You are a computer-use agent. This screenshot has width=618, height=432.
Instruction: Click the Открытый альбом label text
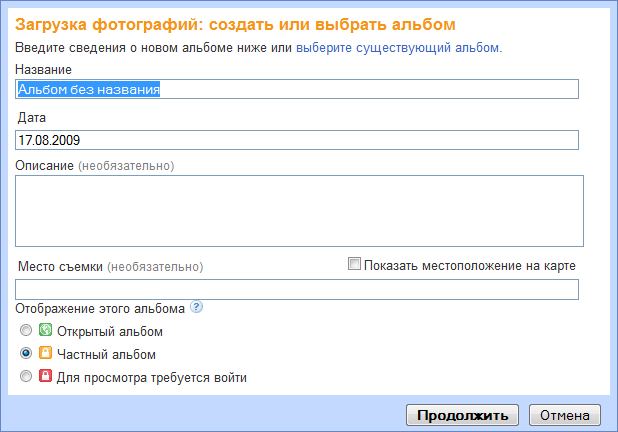[110, 331]
